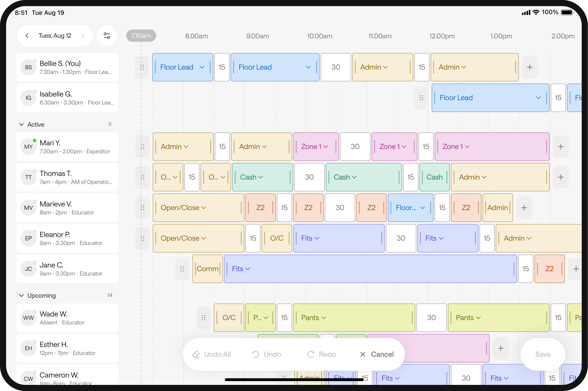Cancel the schedule edits
Viewport: 588px width, 391px height.
(x=377, y=354)
